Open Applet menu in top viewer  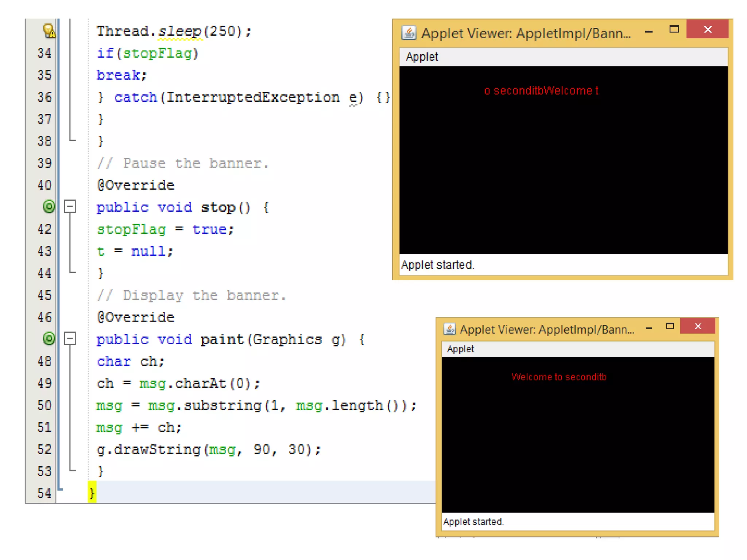tap(422, 57)
